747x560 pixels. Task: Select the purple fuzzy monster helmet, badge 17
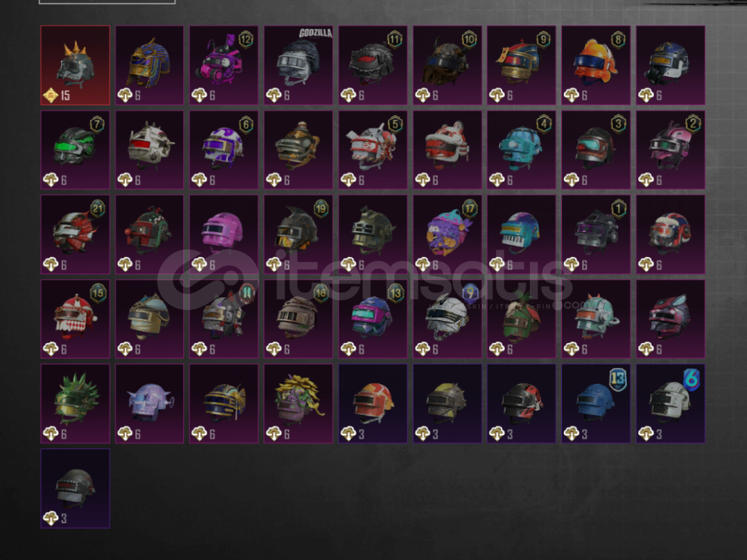point(447,234)
